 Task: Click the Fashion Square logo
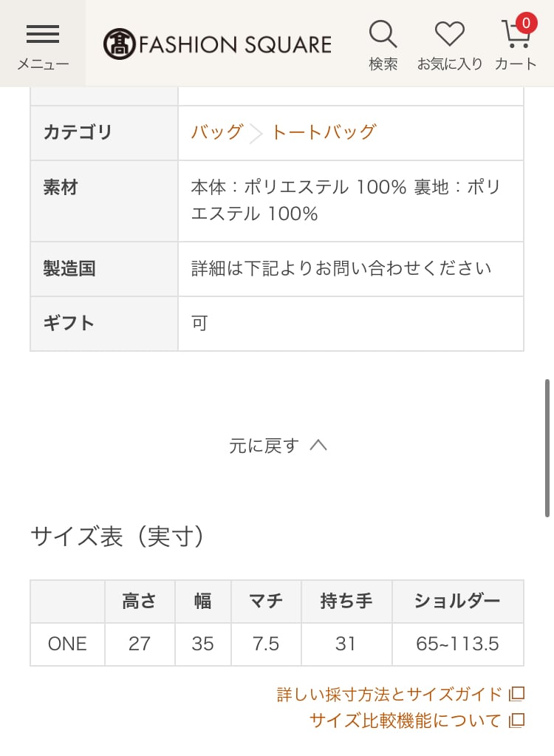click(217, 44)
